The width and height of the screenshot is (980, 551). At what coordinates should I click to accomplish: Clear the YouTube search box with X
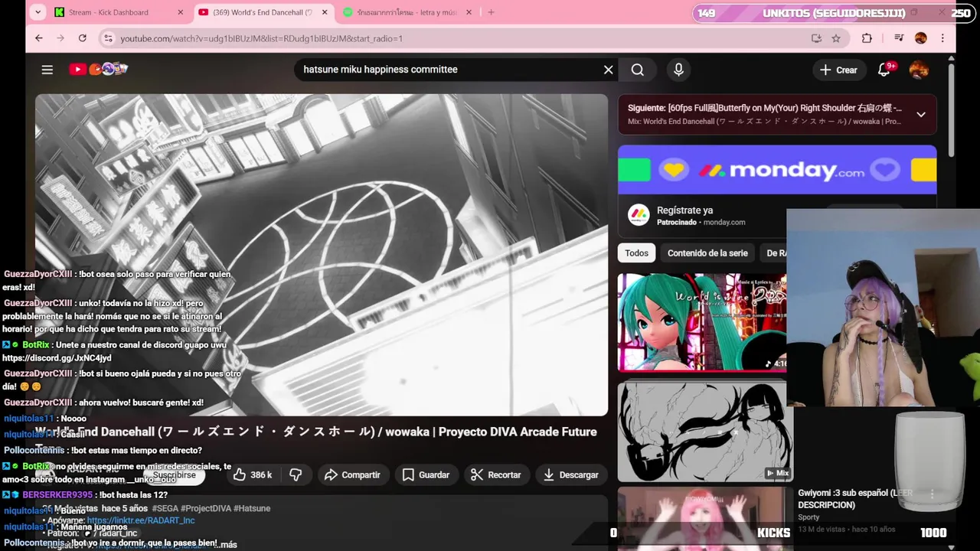609,70
